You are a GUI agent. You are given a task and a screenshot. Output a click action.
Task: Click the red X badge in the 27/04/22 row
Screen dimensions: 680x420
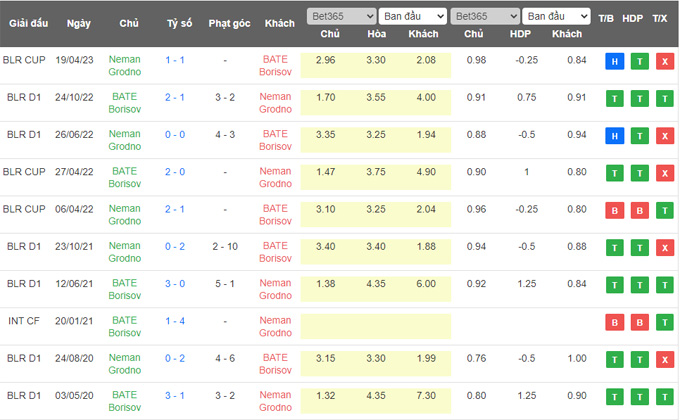tap(664, 172)
